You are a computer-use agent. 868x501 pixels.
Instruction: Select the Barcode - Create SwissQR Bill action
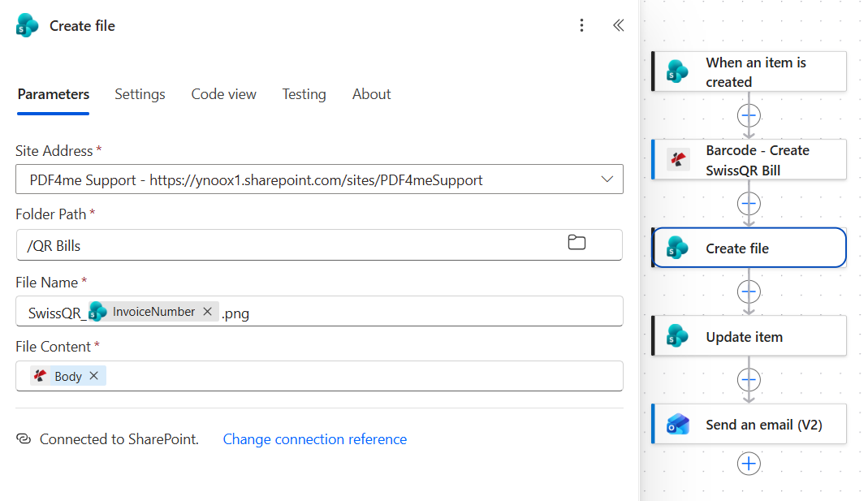[x=749, y=159]
